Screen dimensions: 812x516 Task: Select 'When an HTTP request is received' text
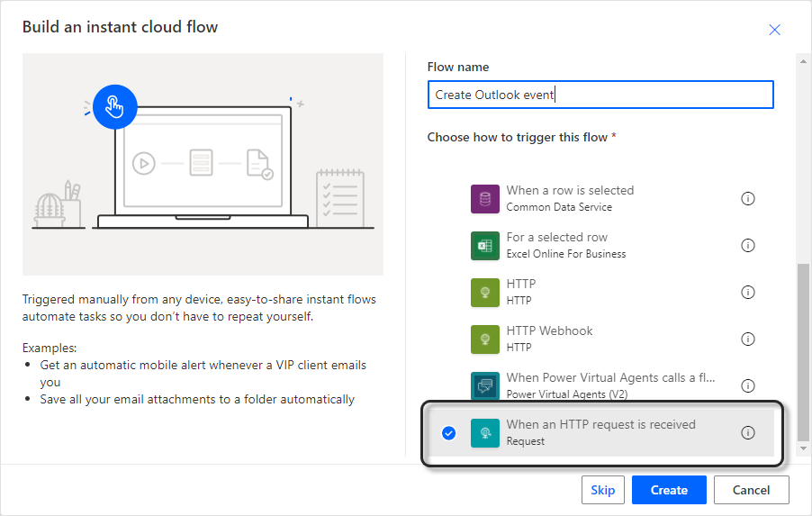pyautogui.click(x=600, y=424)
